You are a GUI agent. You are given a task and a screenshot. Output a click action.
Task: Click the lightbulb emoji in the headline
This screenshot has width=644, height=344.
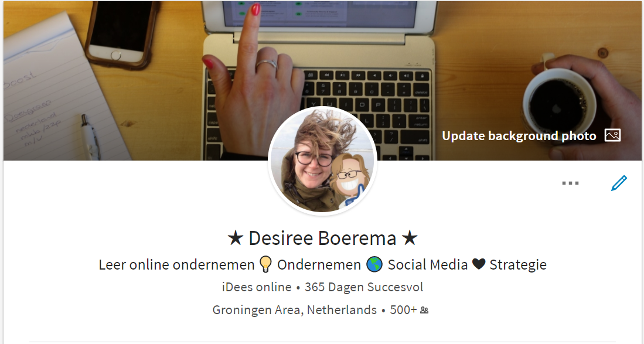(265, 264)
